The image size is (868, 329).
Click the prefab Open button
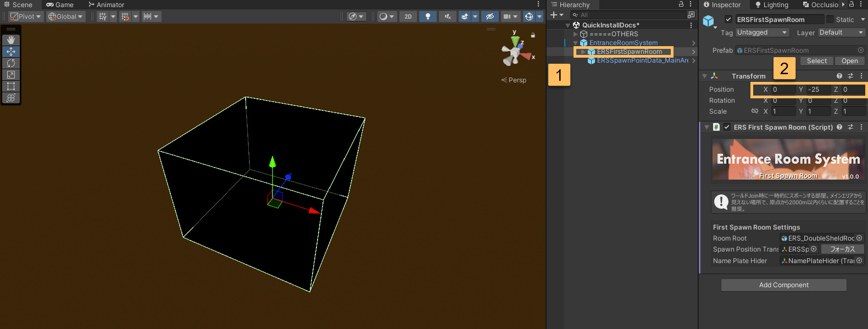[849, 61]
